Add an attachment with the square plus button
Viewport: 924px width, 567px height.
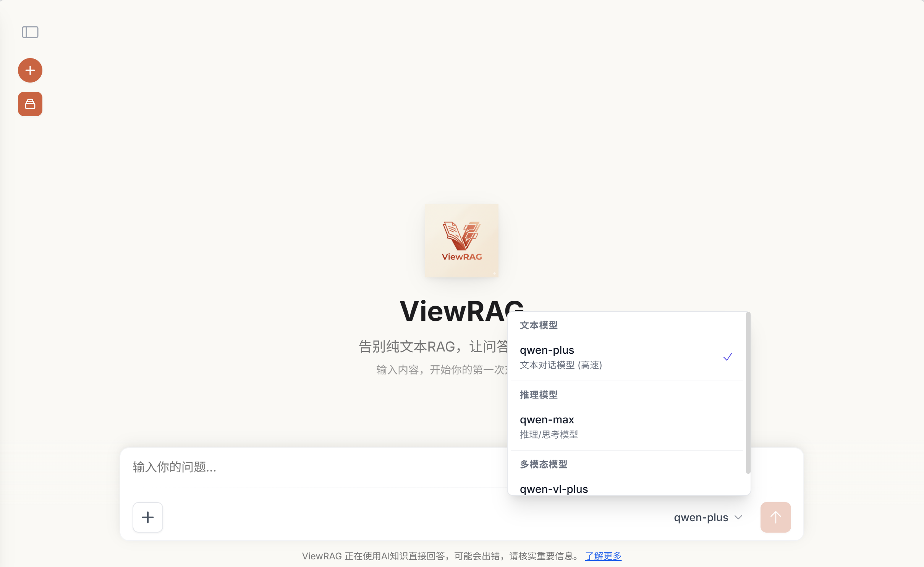pos(148,517)
